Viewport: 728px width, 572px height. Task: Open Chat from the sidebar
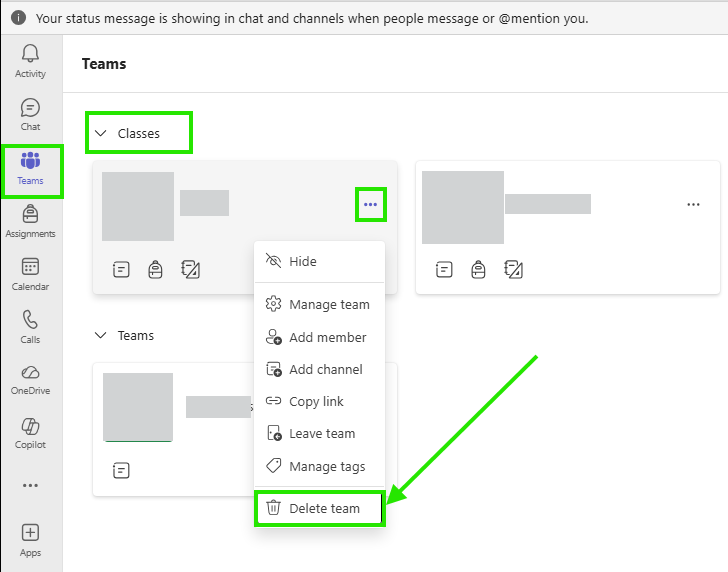pos(30,114)
